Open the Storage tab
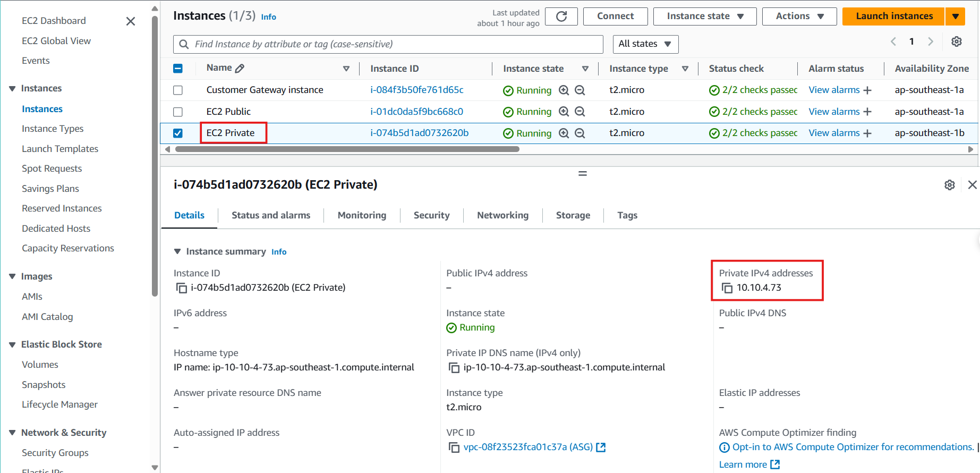Viewport: 980px width, 473px height. click(x=573, y=215)
